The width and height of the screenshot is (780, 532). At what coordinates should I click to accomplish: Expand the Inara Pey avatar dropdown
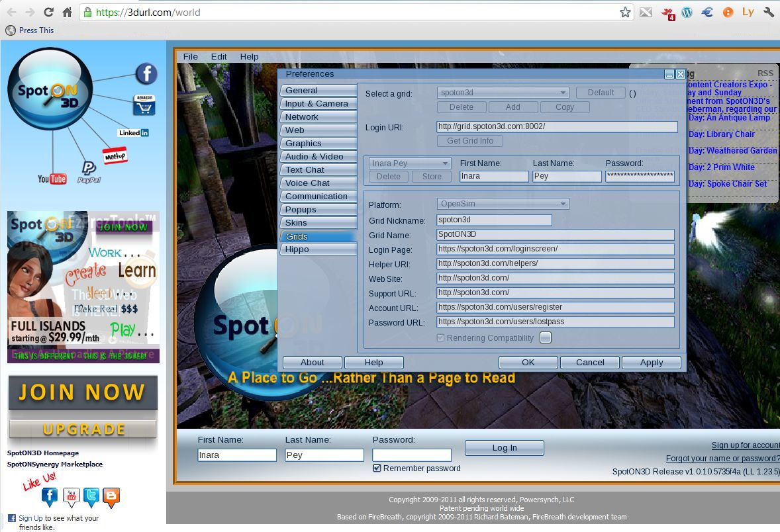point(410,163)
